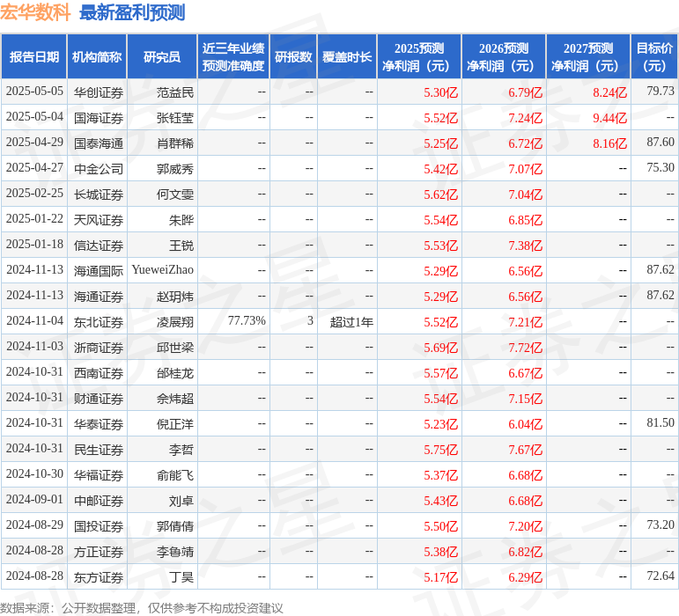
Task: Select institution 东北证券
Action: [99, 322]
